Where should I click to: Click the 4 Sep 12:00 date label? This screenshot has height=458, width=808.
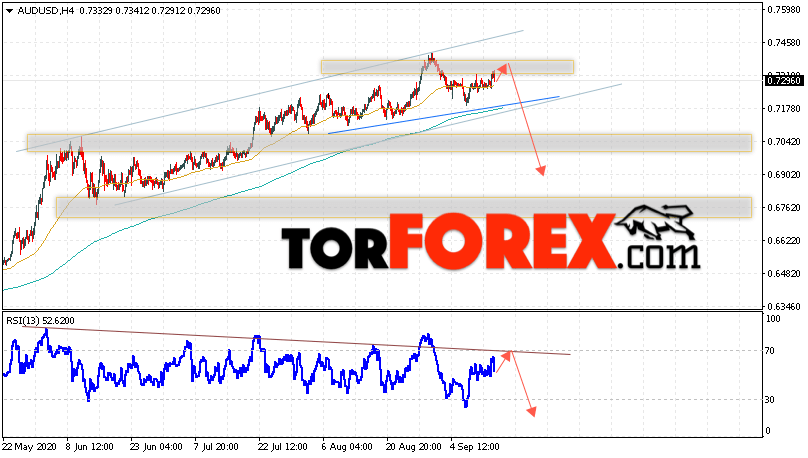(475, 447)
